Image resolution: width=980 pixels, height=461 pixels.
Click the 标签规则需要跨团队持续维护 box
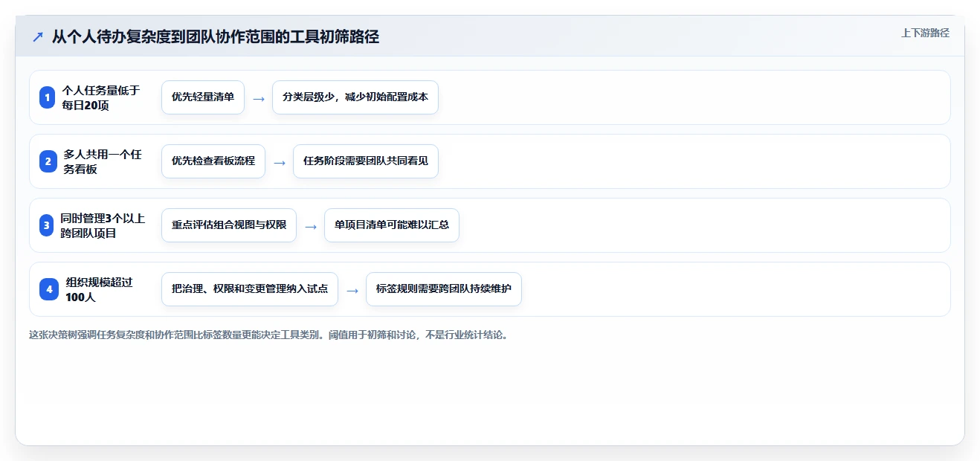444,289
